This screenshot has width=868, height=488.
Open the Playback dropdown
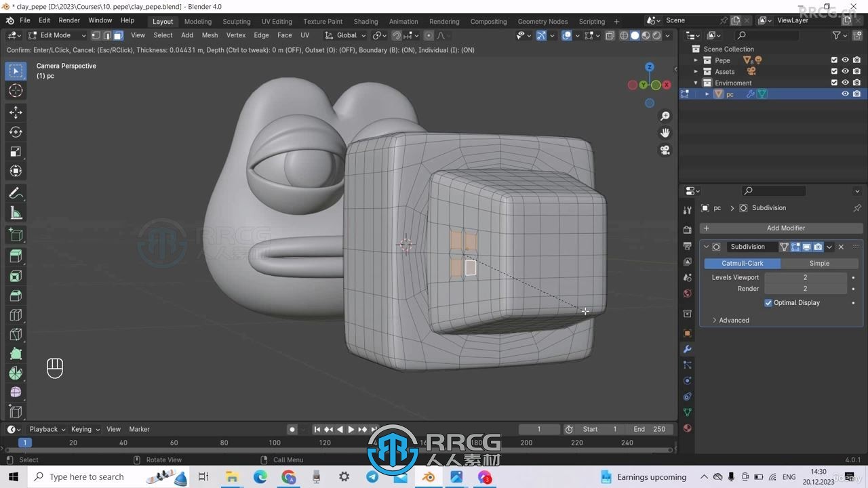tap(47, 429)
